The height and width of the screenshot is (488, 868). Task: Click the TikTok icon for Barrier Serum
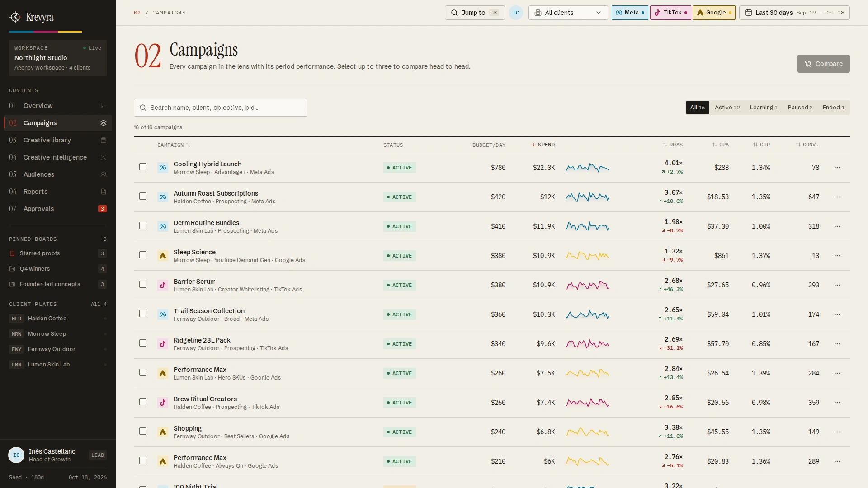(163, 285)
